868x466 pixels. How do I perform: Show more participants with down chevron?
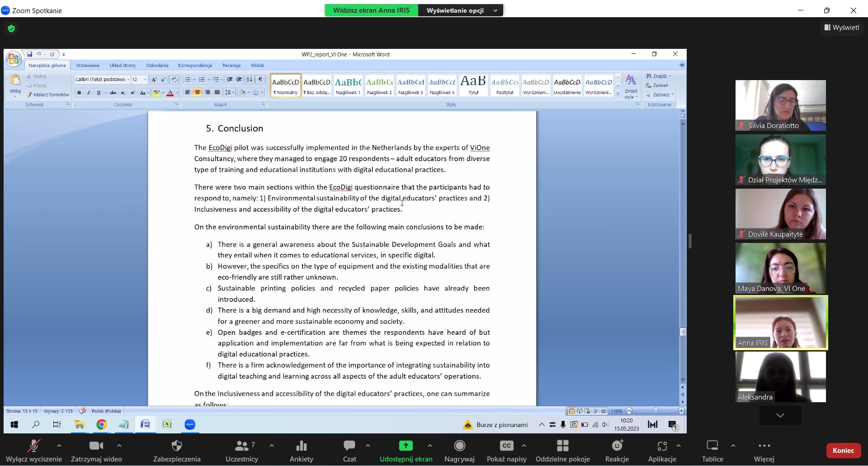(780, 415)
